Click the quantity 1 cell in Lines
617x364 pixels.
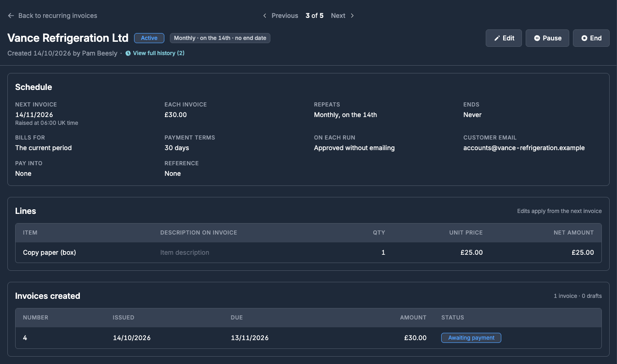pyautogui.click(x=383, y=252)
